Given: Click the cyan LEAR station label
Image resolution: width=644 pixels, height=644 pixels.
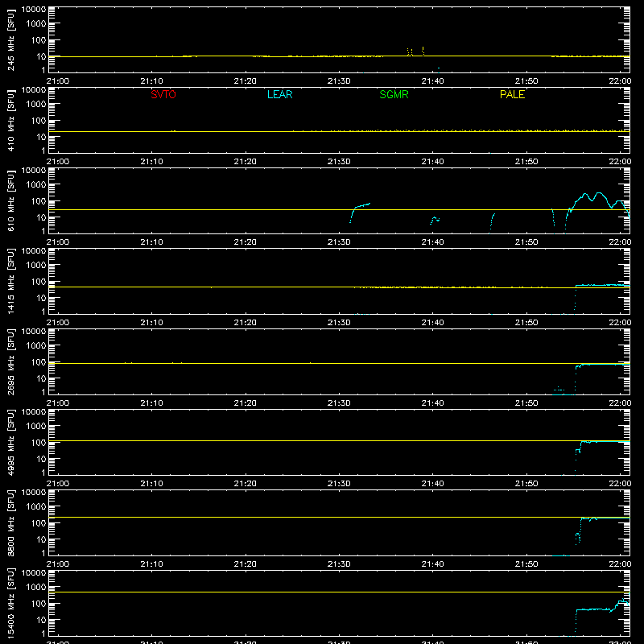Looking at the screenshot, I should (x=279, y=94).
